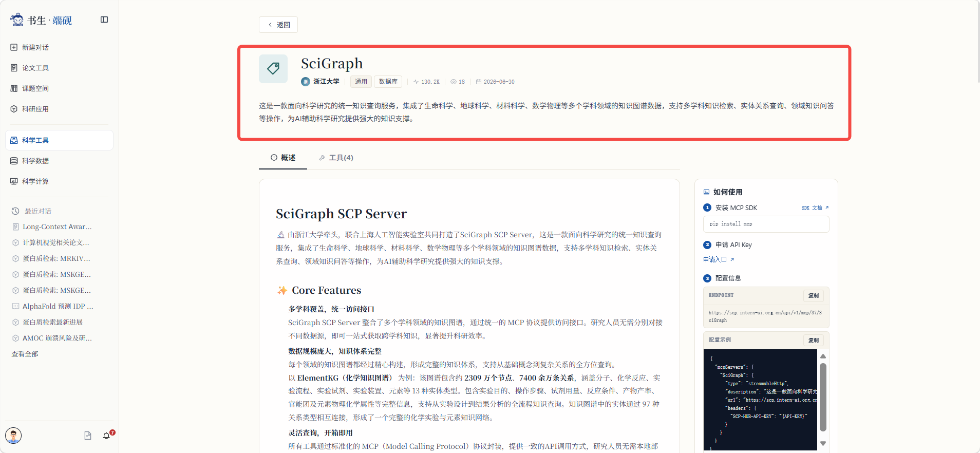Select 科学工具 in the sidebar

[59, 140]
